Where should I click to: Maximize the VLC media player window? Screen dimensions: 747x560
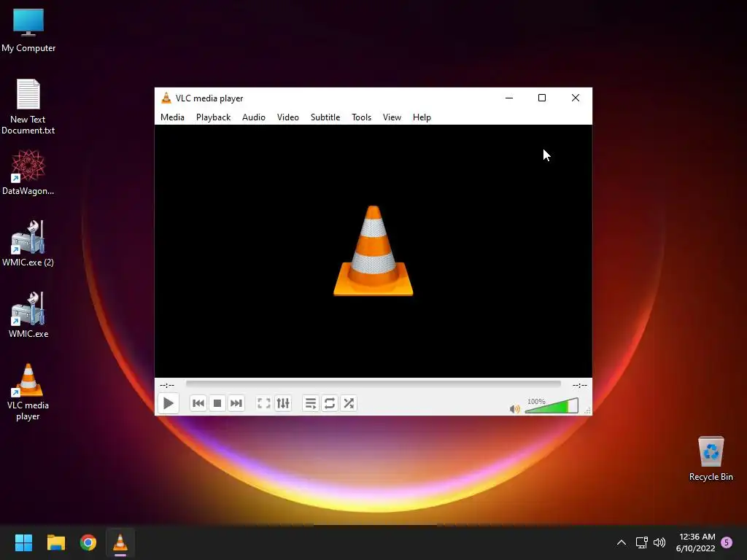coord(542,98)
